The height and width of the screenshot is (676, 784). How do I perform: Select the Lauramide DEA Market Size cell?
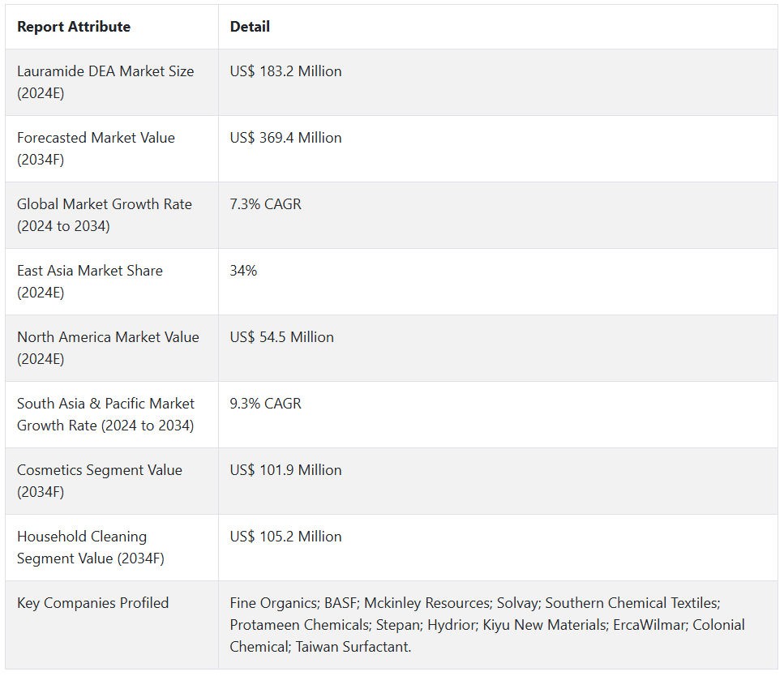(105, 82)
